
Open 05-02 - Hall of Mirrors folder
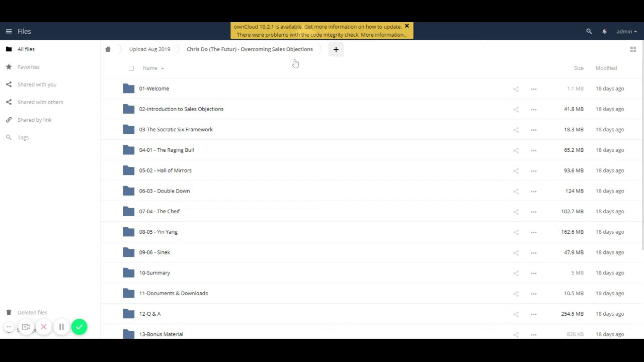pos(165,170)
